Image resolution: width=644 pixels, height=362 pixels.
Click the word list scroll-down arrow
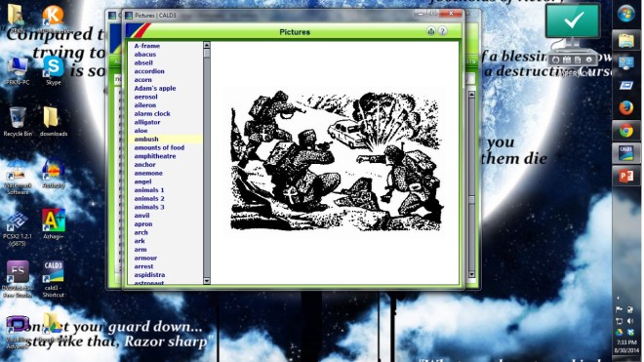coord(207,281)
